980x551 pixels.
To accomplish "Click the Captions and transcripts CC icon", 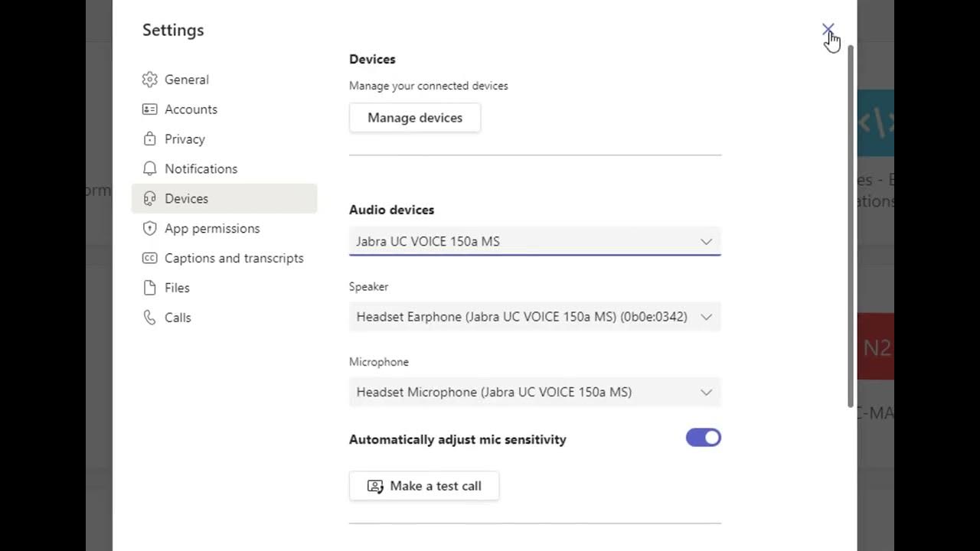I will (149, 259).
